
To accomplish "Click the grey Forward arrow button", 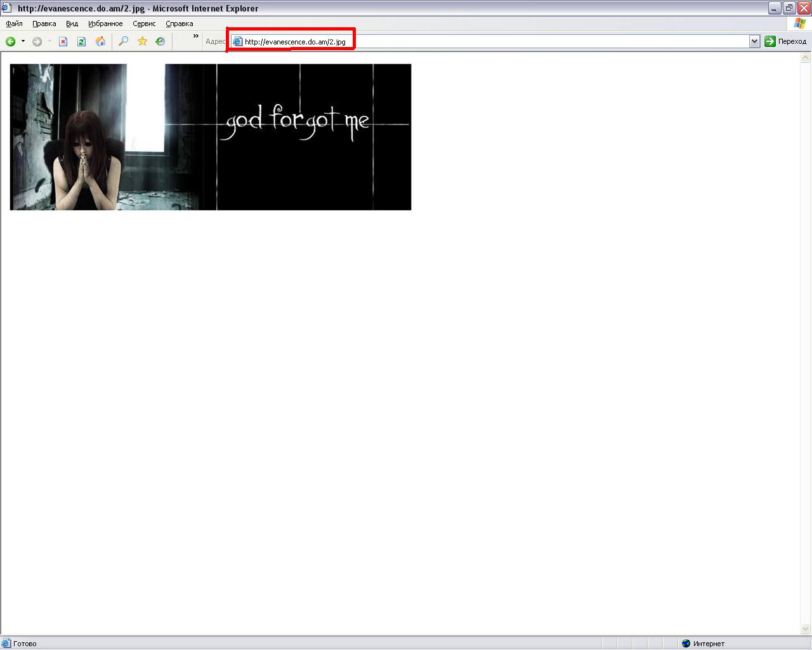I will click(x=37, y=41).
